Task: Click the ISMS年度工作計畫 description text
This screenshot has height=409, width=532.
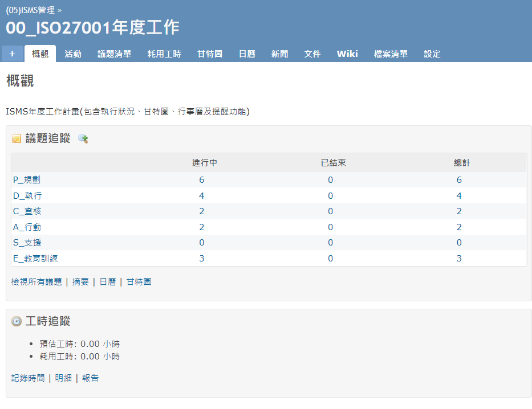Action: click(x=128, y=112)
